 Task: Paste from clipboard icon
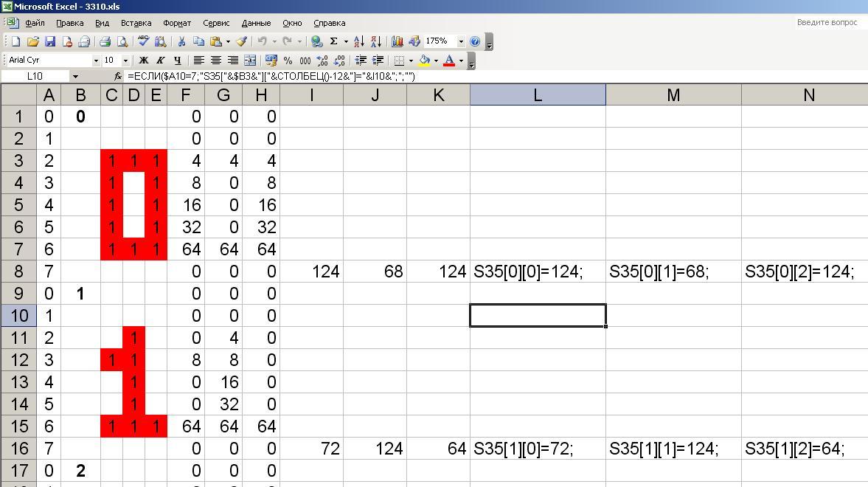[216, 41]
